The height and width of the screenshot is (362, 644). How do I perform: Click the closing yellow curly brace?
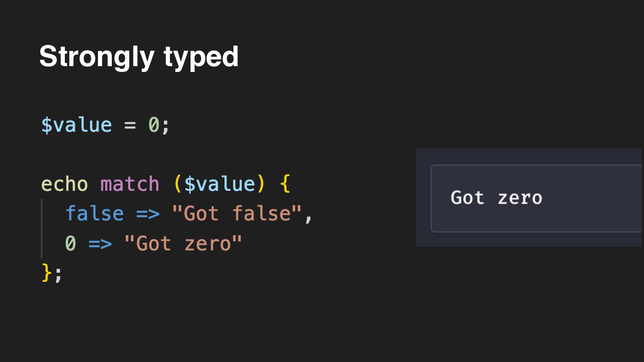coord(47,273)
